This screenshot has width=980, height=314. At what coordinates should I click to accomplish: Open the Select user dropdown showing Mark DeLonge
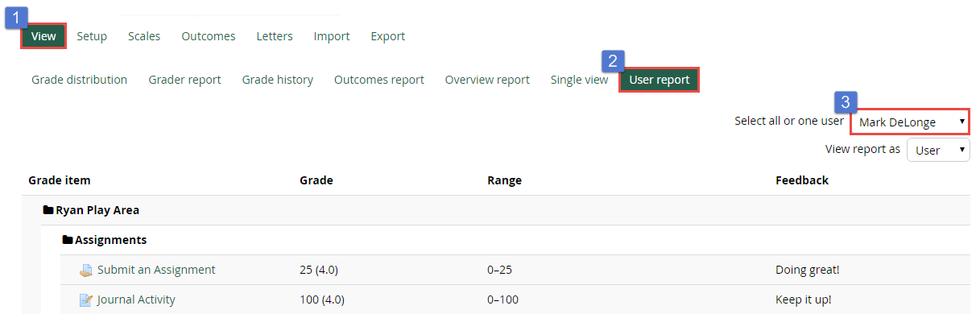[910, 122]
